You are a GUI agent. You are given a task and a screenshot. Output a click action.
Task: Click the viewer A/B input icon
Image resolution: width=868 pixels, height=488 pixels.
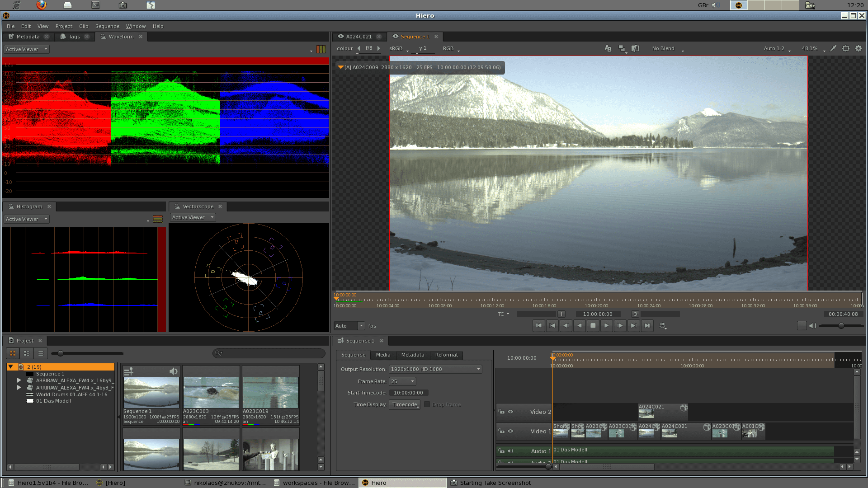[608, 48]
